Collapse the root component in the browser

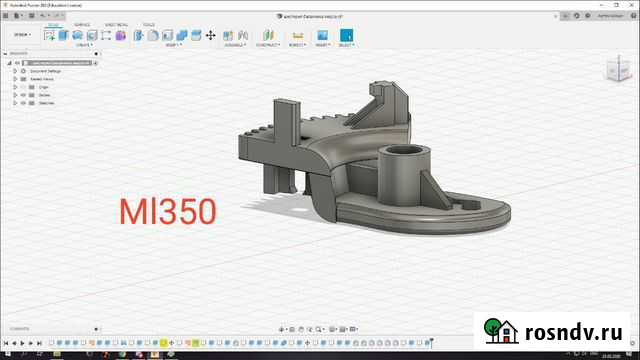coord(9,63)
